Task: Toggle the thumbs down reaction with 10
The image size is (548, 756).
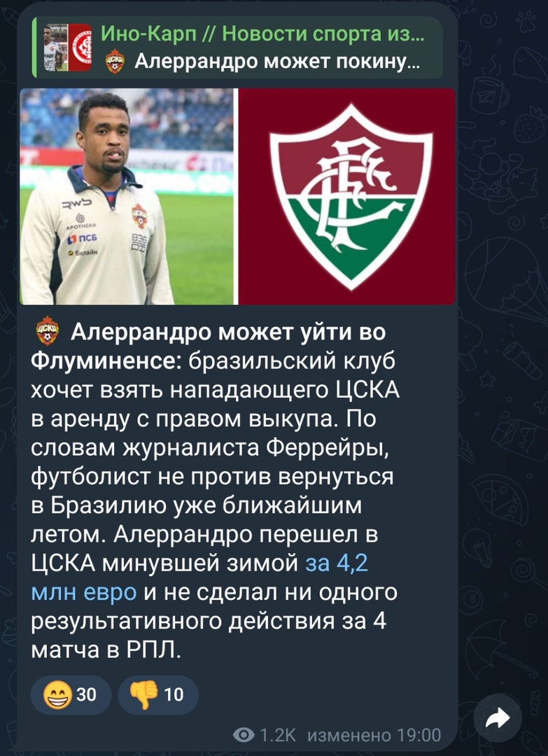Action: click(x=158, y=695)
